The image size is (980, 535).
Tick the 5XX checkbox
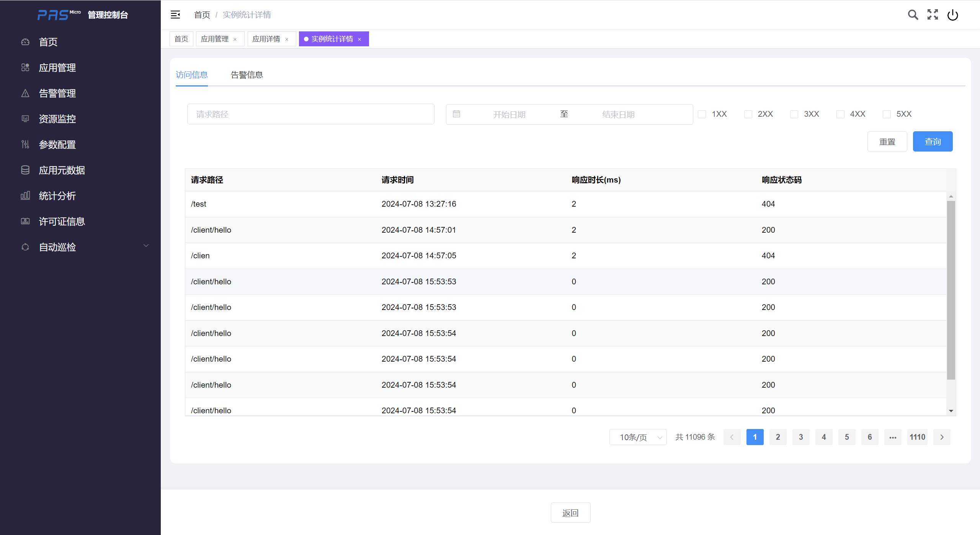pyautogui.click(x=887, y=114)
